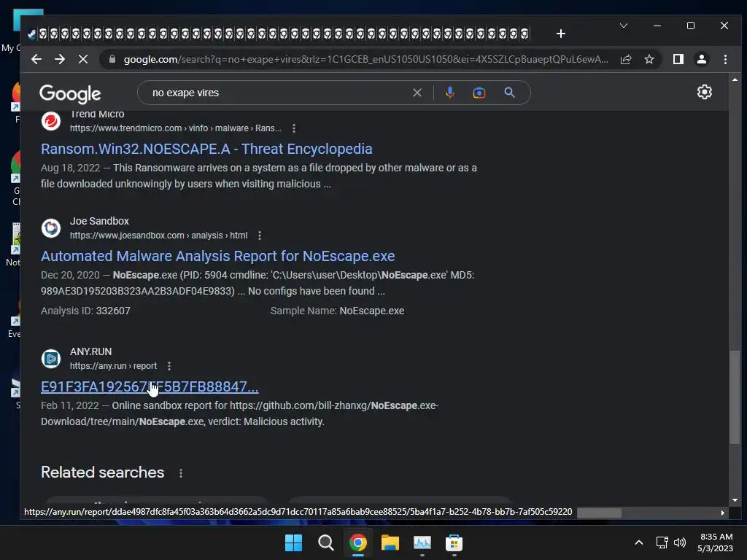This screenshot has width=747, height=560.
Task: Click horizontal scrollbar right arrow
Action: 722,513
